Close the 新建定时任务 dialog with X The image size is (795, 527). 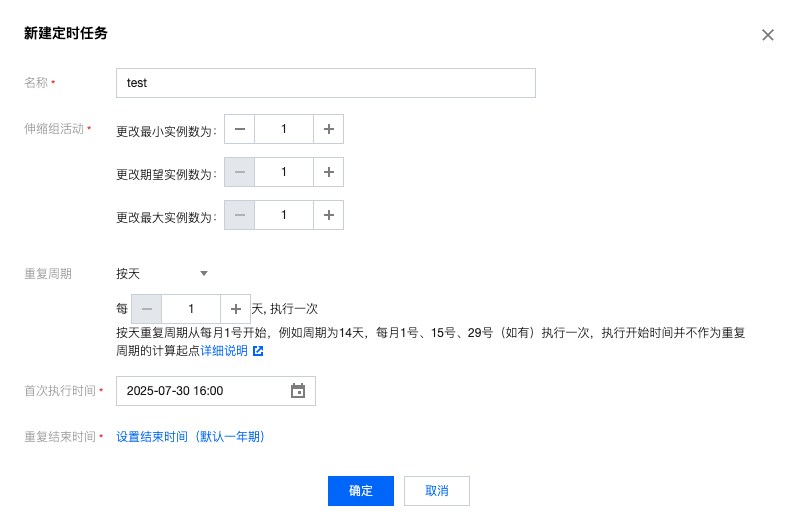pos(767,35)
